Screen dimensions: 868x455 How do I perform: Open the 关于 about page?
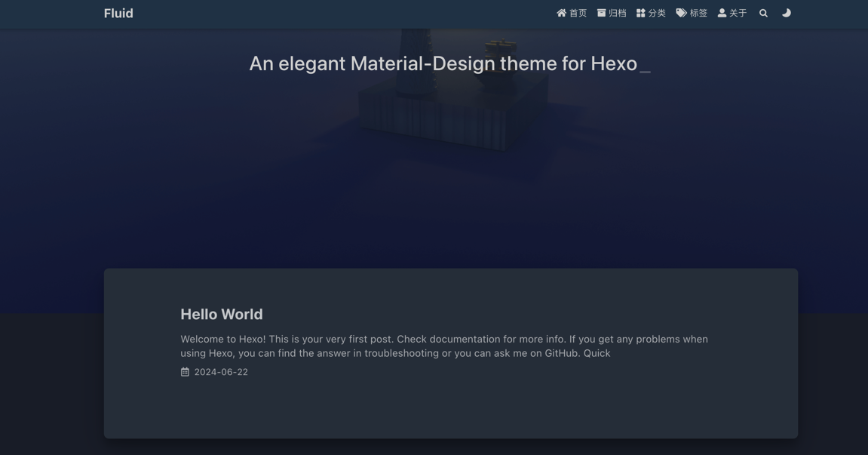[738, 13]
